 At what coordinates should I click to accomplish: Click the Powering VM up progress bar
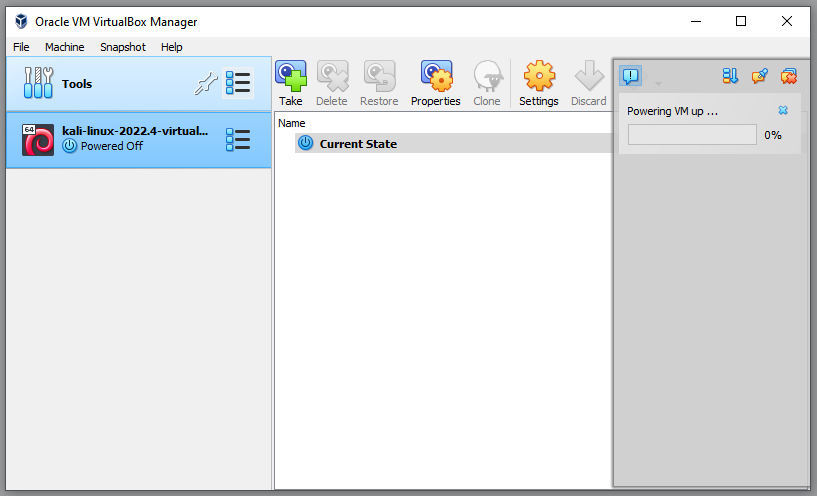coord(692,135)
